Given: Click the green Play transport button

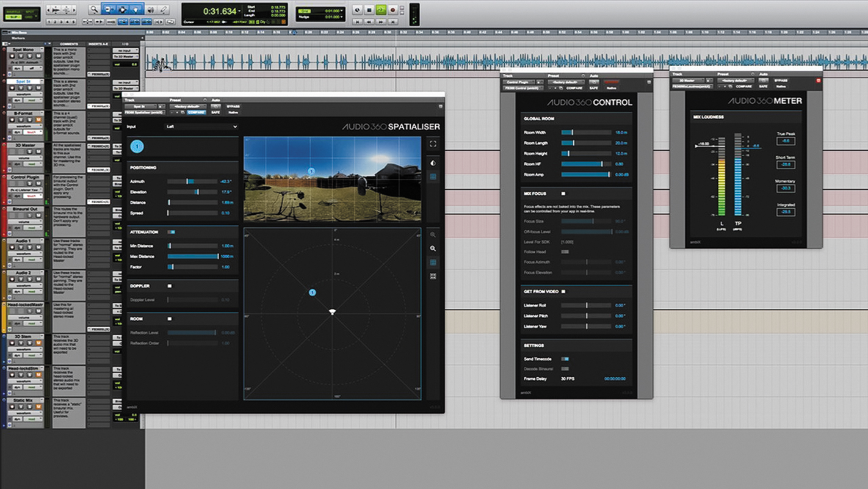Looking at the screenshot, I should click(381, 10).
